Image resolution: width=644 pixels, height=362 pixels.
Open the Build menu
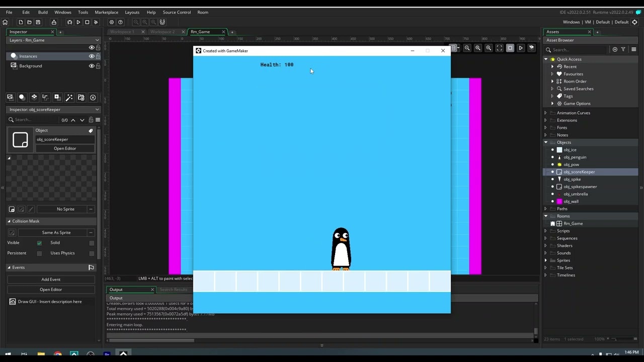tap(43, 12)
